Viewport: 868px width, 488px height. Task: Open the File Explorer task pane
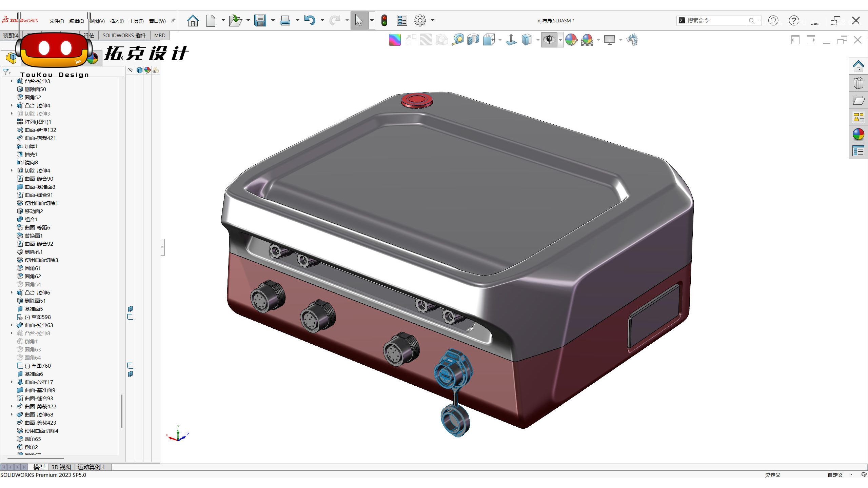(859, 100)
